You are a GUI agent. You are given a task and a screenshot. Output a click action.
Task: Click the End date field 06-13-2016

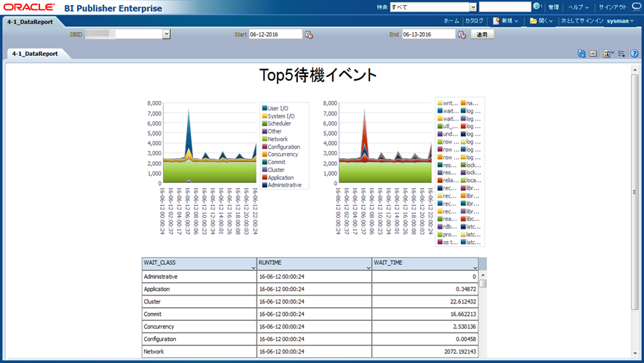(428, 34)
